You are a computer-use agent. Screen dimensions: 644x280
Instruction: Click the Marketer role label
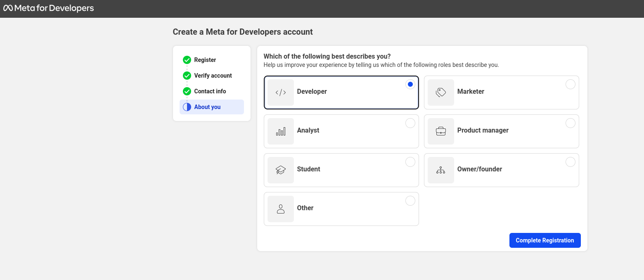(x=471, y=92)
